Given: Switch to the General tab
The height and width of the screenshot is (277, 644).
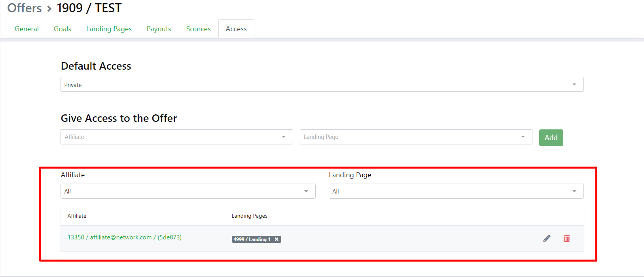Looking at the screenshot, I should (27, 29).
